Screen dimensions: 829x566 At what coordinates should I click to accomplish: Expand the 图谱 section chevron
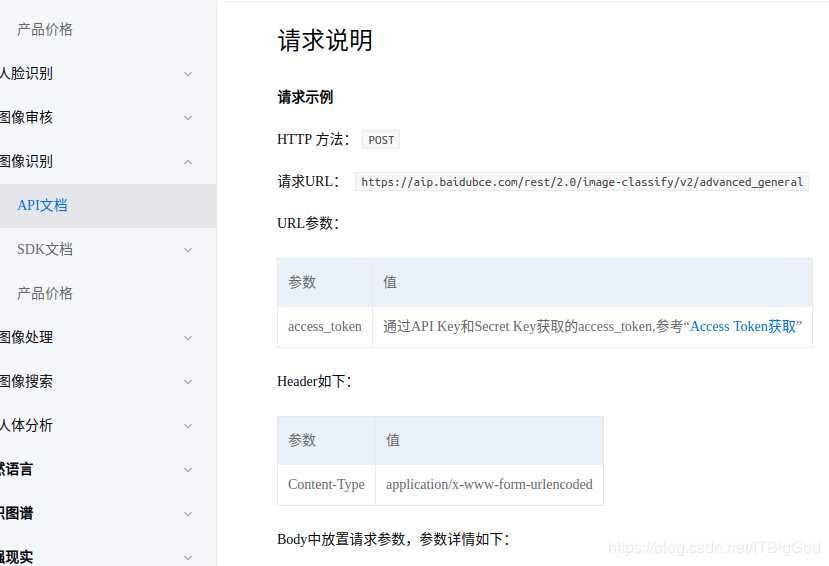(x=188, y=514)
